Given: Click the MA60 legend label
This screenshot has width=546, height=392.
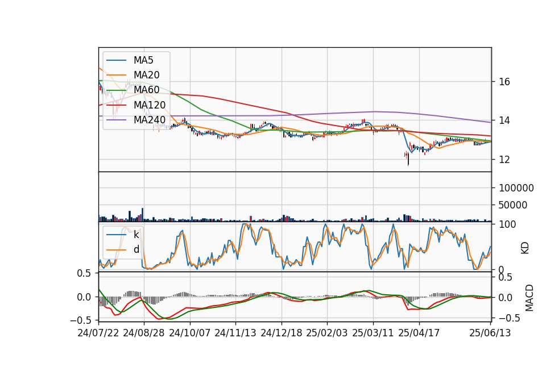Looking at the screenshot, I should click(x=146, y=90).
